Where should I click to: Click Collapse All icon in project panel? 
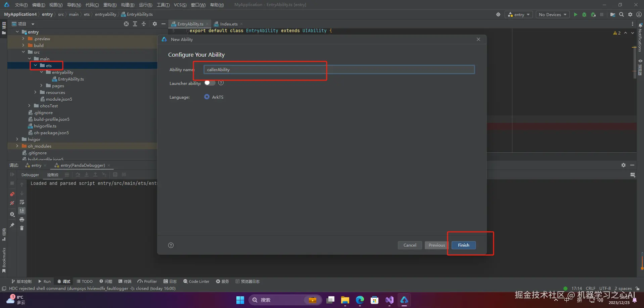click(x=144, y=24)
